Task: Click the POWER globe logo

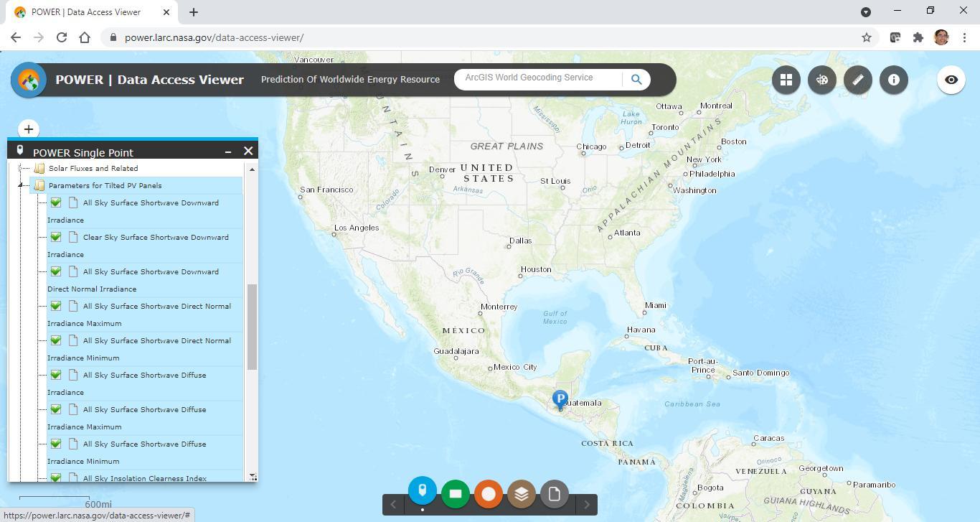Action: point(29,80)
